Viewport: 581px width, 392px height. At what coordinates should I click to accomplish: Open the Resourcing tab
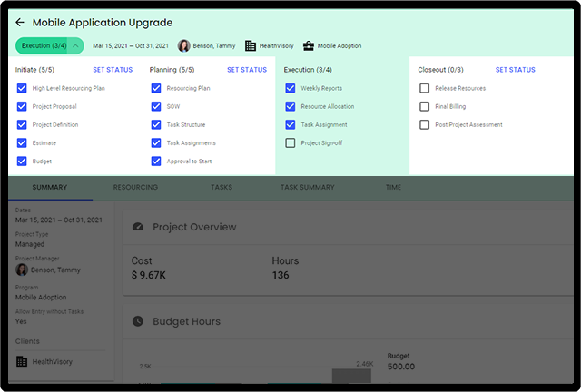pyautogui.click(x=135, y=188)
